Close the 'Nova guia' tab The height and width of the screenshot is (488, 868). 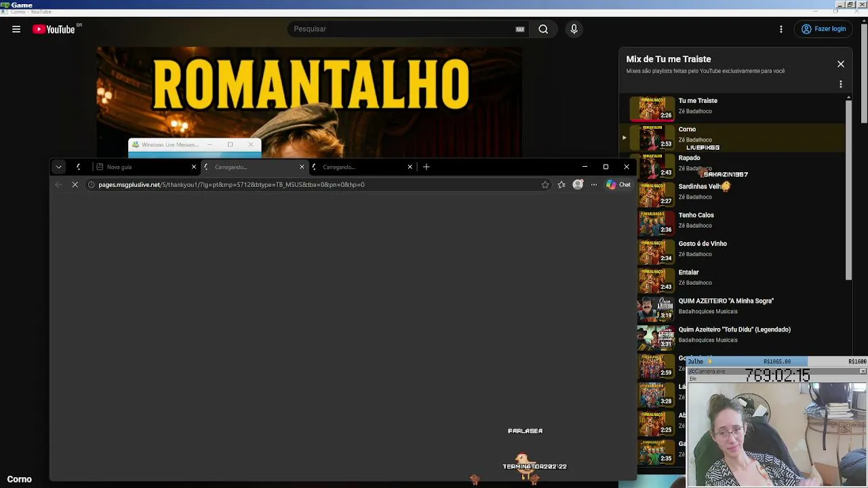[194, 167]
